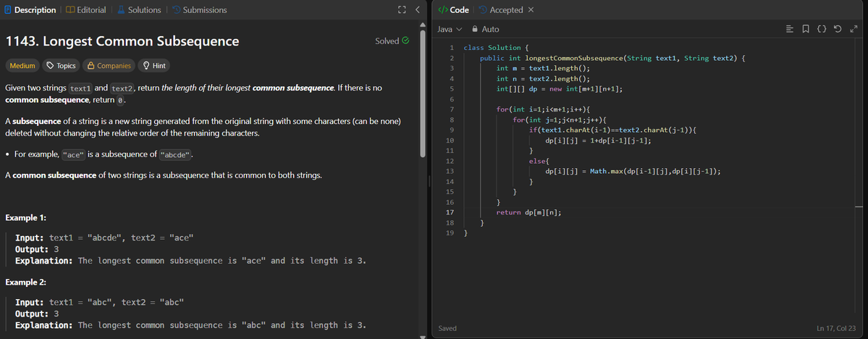Click the code brackets icon in Code tab
The image size is (868, 339).
tap(442, 10)
